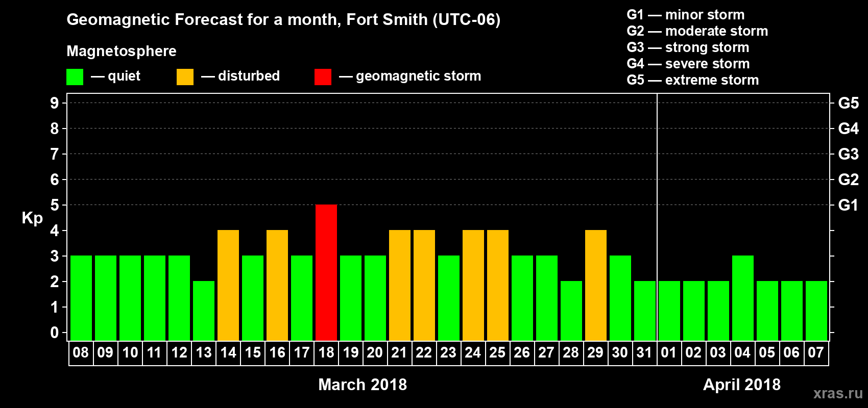This screenshot has width=868, height=408.
Task: Select the red bar above date 18
Action: [326, 272]
